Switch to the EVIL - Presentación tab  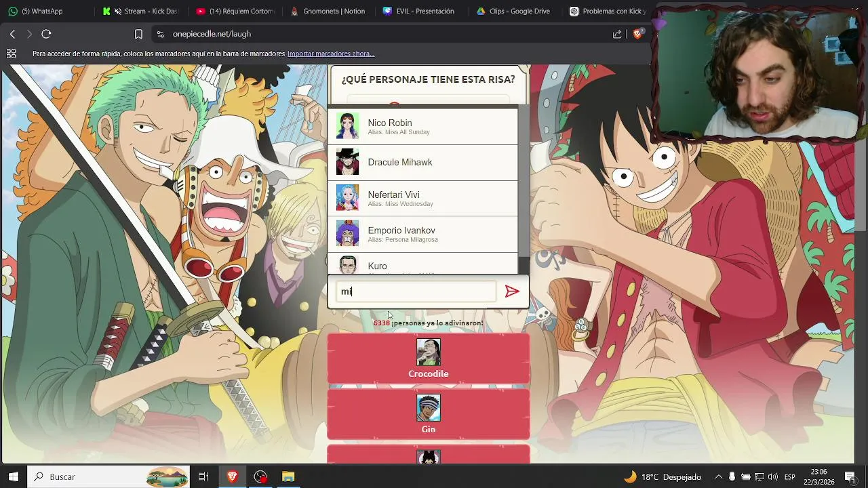[x=420, y=11]
